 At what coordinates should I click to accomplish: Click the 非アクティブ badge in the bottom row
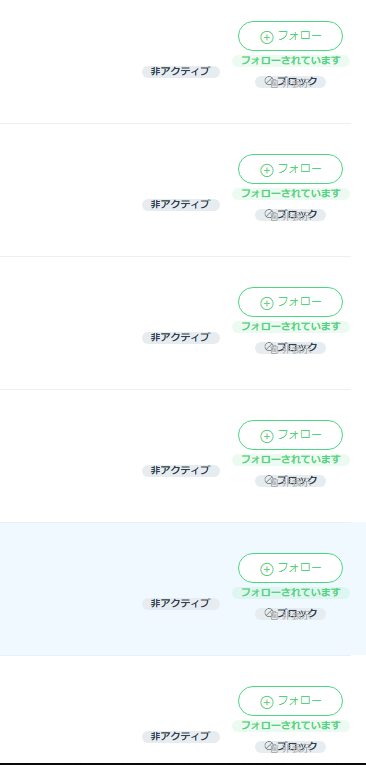tap(181, 737)
